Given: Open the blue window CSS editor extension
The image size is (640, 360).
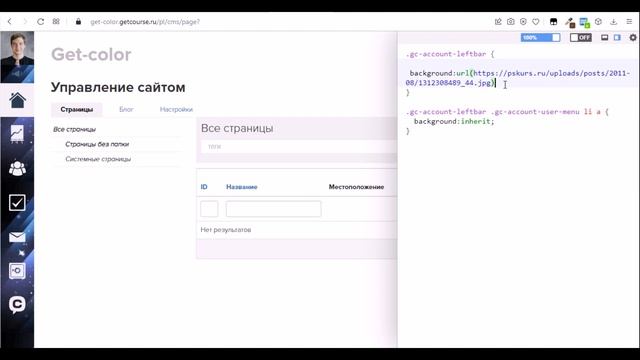Looking at the screenshot, I should (x=584, y=22).
